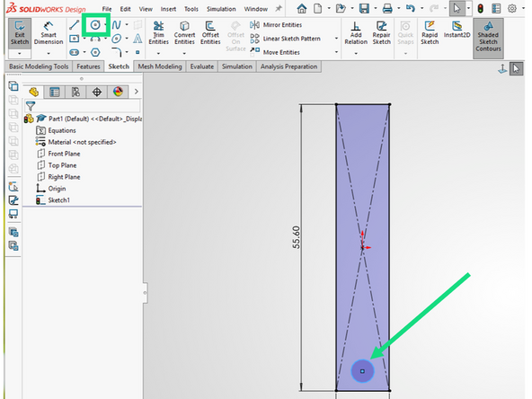Open the Edit menu
Screen dimensions: 532x399
(125, 9)
